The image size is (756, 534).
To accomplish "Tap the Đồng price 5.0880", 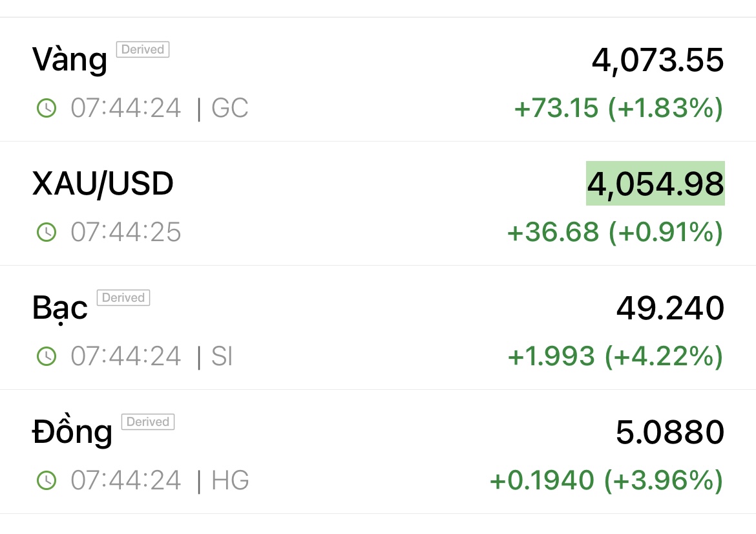I will [x=670, y=432].
